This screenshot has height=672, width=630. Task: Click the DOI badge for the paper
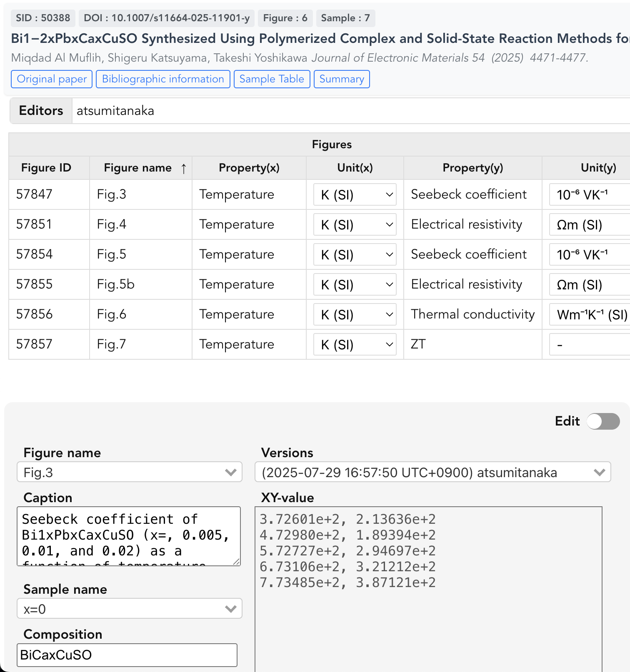click(167, 18)
